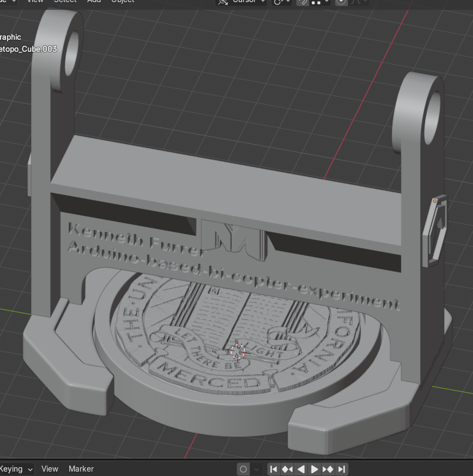Open the Object menu in the viewport header
The height and width of the screenshot is (476, 473).
pyautogui.click(x=123, y=1)
